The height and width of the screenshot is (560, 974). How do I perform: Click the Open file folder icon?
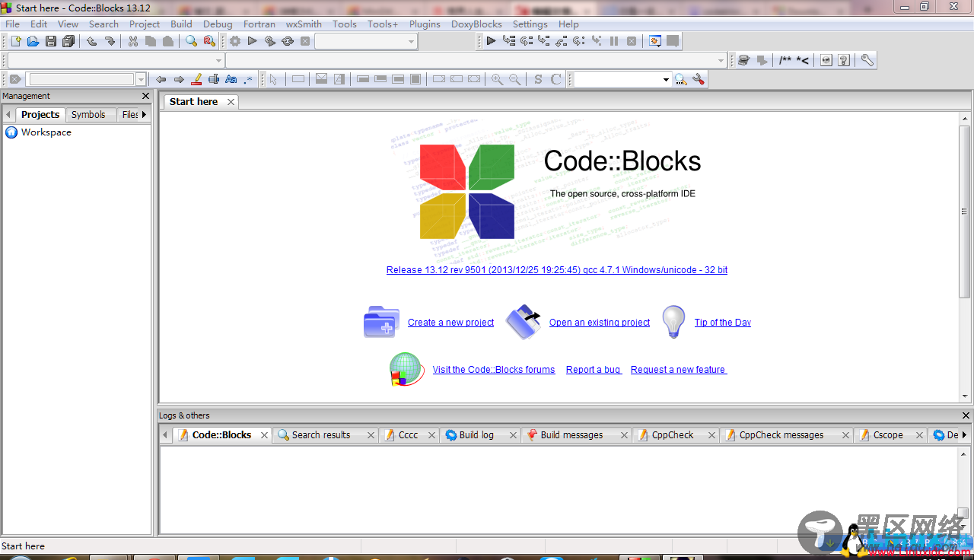(33, 41)
